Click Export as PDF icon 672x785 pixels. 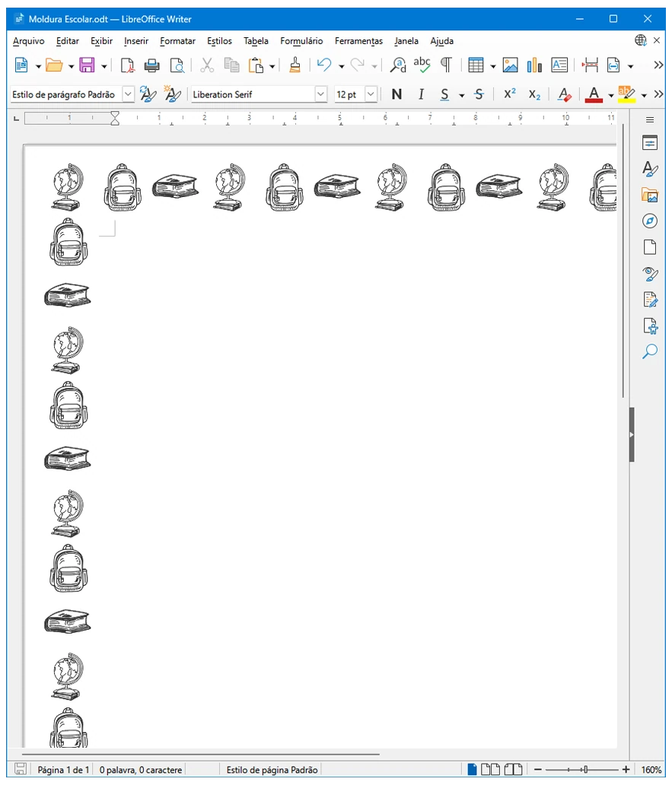tap(127, 65)
